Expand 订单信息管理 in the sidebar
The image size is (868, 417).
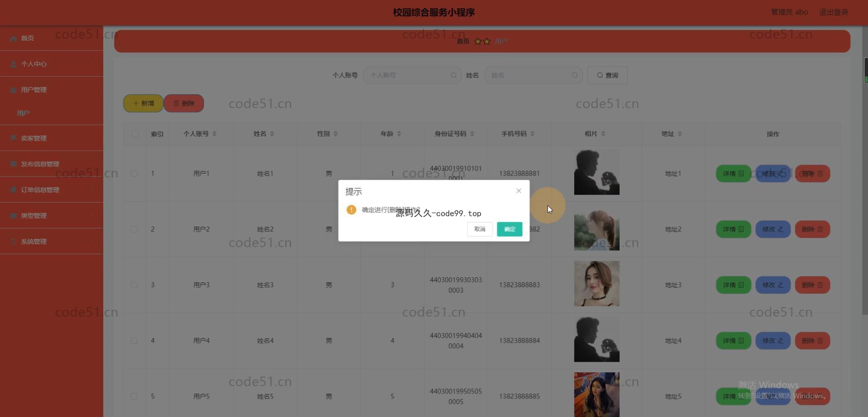52,190
